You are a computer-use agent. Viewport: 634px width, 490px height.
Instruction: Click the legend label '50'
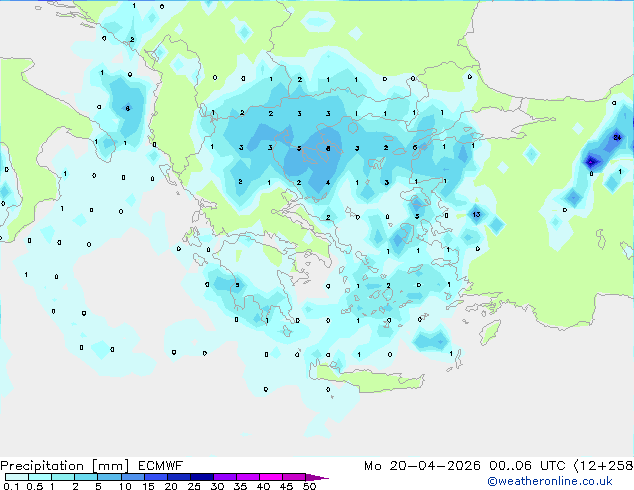point(309,486)
